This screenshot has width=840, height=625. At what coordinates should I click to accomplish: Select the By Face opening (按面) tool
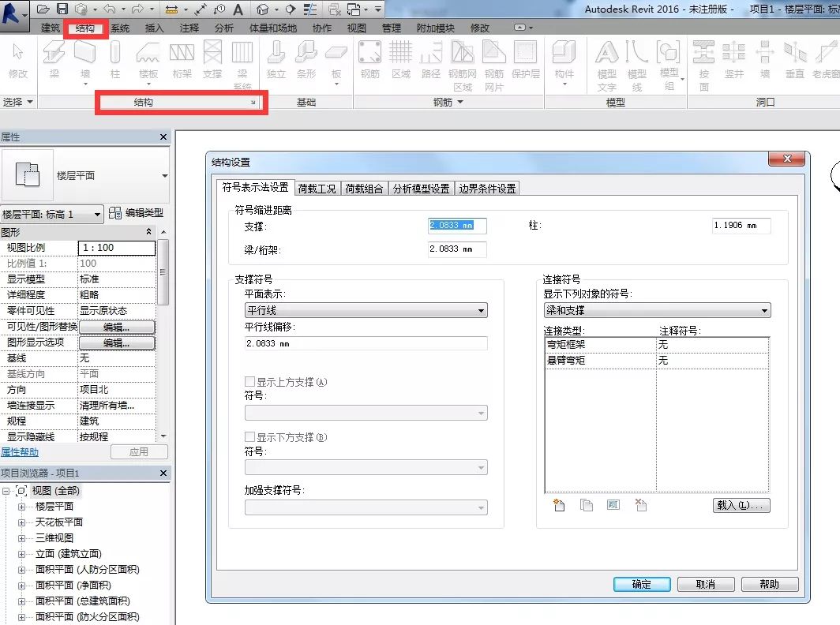pos(703,65)
